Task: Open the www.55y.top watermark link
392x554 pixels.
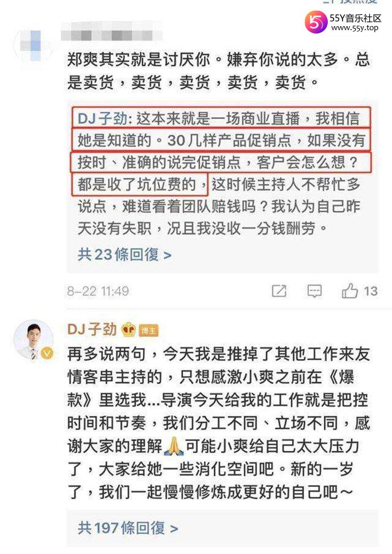Action: (355, 28)
